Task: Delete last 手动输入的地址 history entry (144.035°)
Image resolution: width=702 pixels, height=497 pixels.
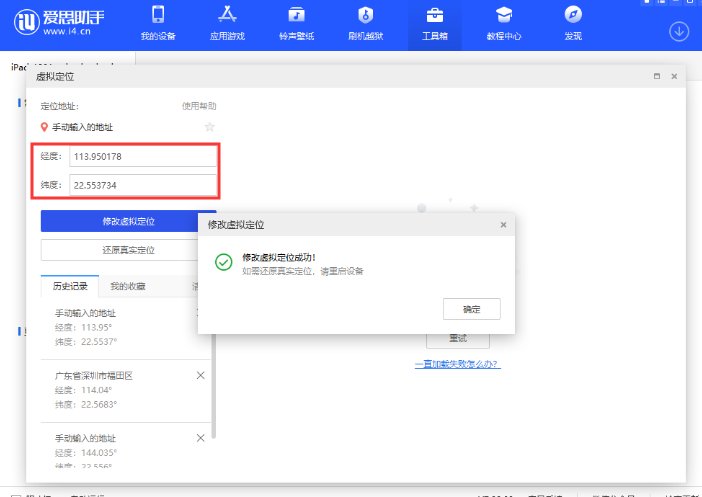Action: click(201, 438)
